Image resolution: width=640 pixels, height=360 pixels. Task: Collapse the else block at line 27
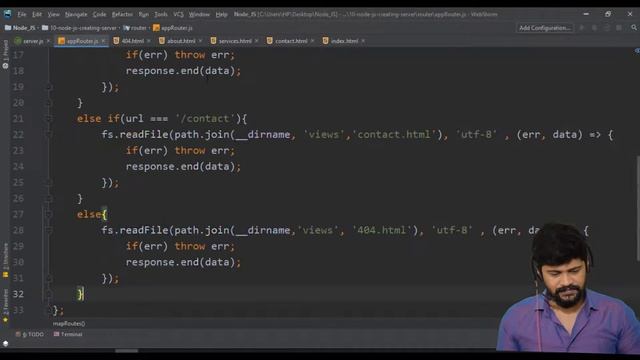coord(49,214)
